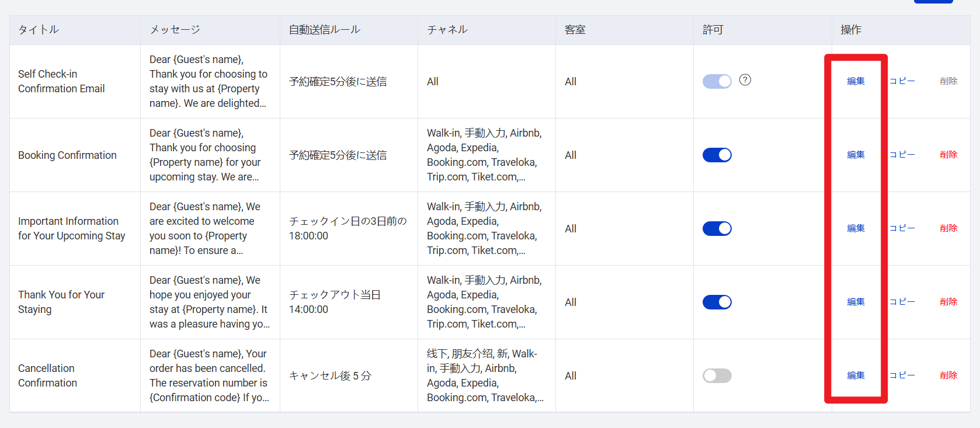Click message preview 'hope you enjoyed your stay'
This screenshot has width=980, height=428.
210,302
